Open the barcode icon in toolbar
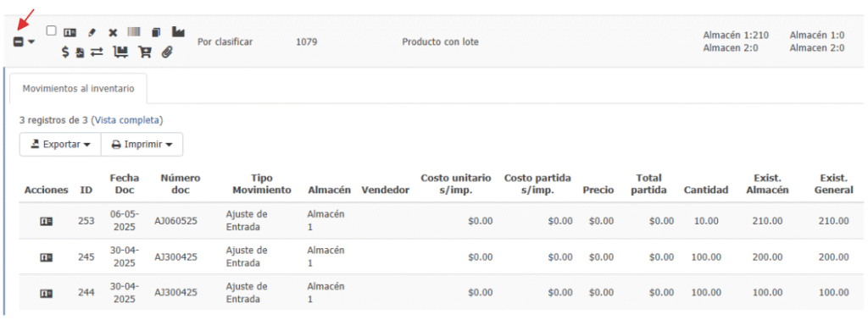 [134, 32]
